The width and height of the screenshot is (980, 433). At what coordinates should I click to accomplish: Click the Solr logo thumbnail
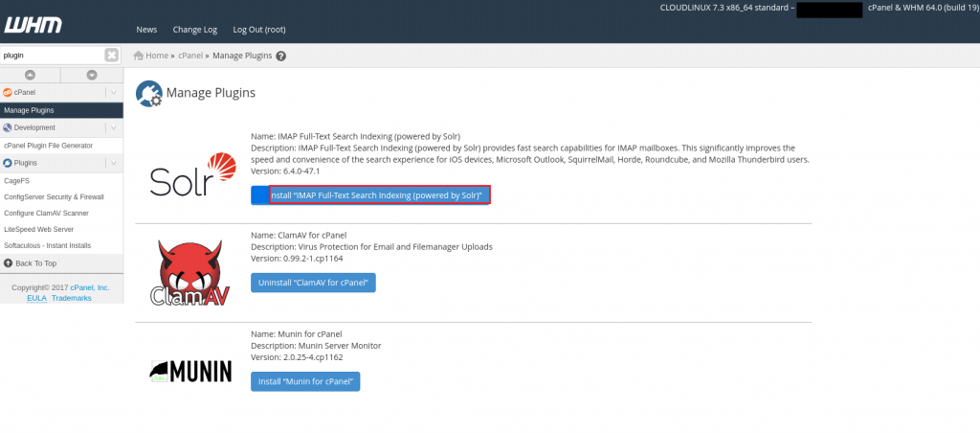click(x=193, y=174)
